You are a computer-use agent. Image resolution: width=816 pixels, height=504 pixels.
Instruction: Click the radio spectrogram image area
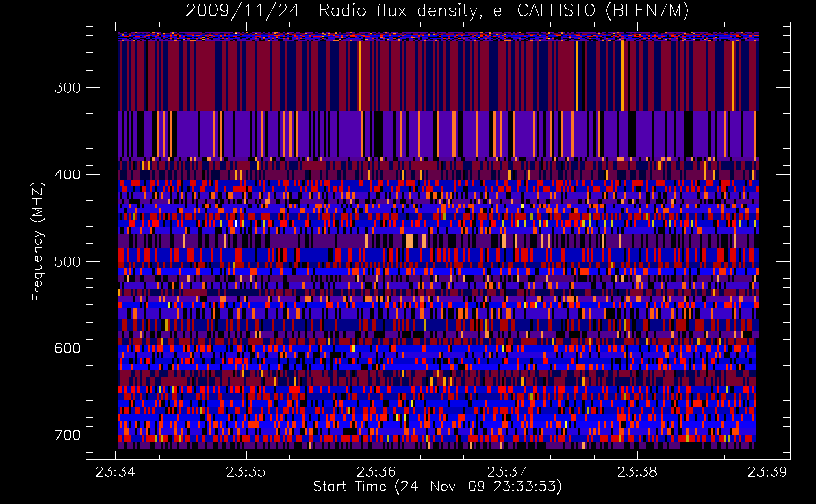(438, 240)
